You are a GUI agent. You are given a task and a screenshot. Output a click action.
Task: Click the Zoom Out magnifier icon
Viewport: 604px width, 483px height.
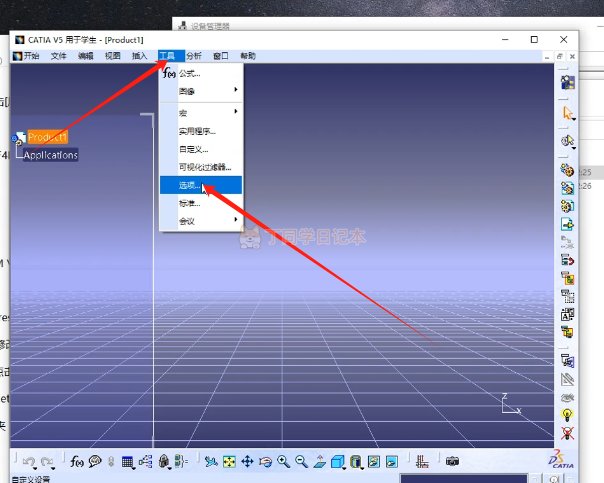pos(301,462)
